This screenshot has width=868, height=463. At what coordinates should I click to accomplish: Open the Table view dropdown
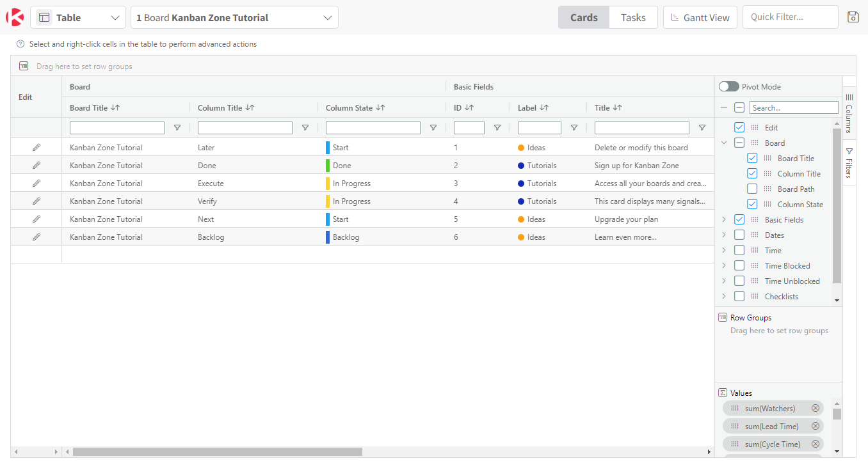pyautogui.click(x=78, y=17)
